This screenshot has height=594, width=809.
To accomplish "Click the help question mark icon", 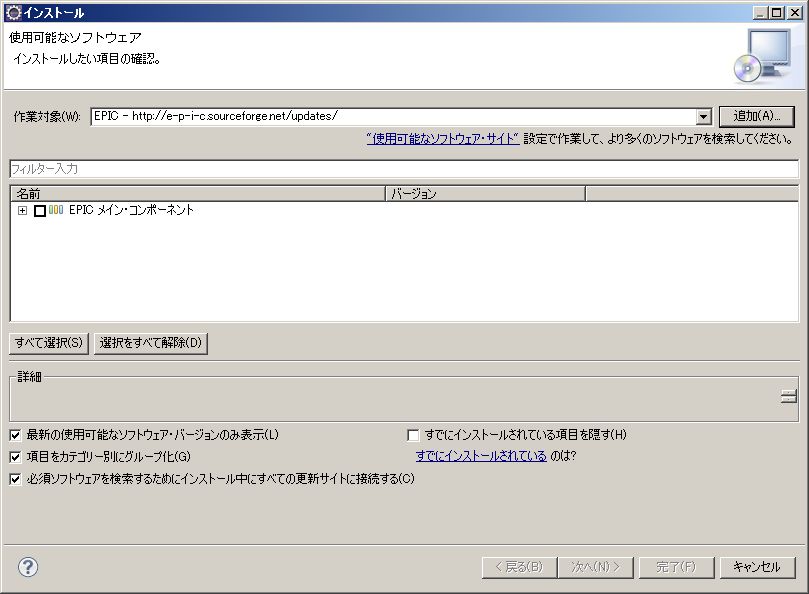I will click(x=28, y=567).
